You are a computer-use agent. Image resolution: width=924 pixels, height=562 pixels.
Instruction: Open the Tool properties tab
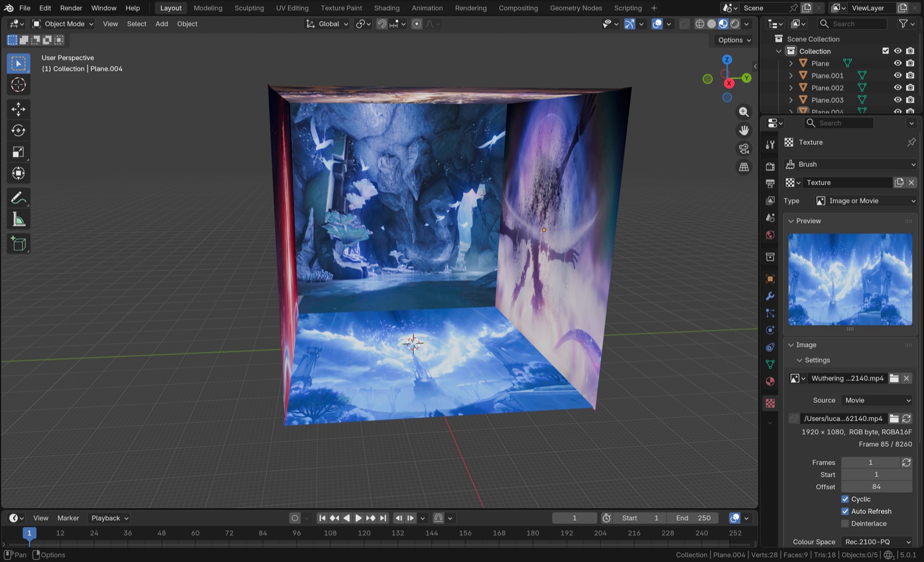pyautogui.click(x=770, y=145)
